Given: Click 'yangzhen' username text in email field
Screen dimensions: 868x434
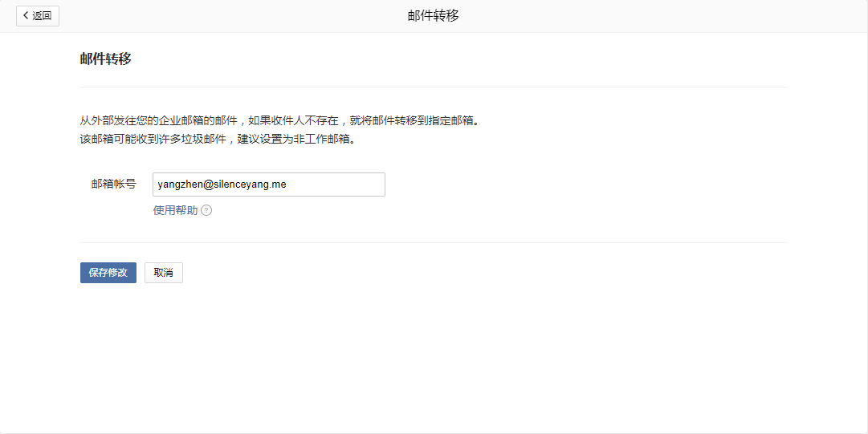Looking at the screenshot, I should pyautogui.click(x=178, y=185).
